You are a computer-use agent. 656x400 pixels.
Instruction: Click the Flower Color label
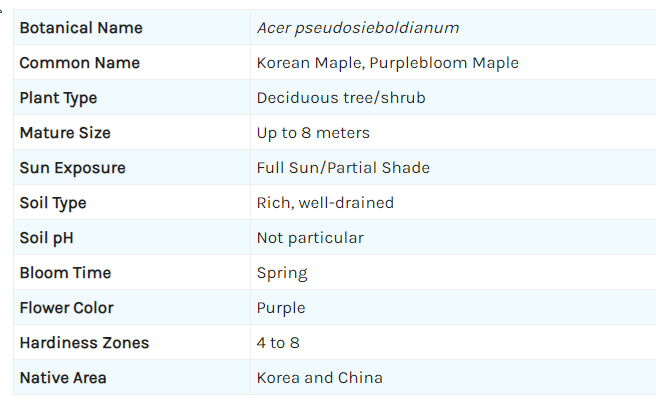pyautogui.click(x=67, y=308)
